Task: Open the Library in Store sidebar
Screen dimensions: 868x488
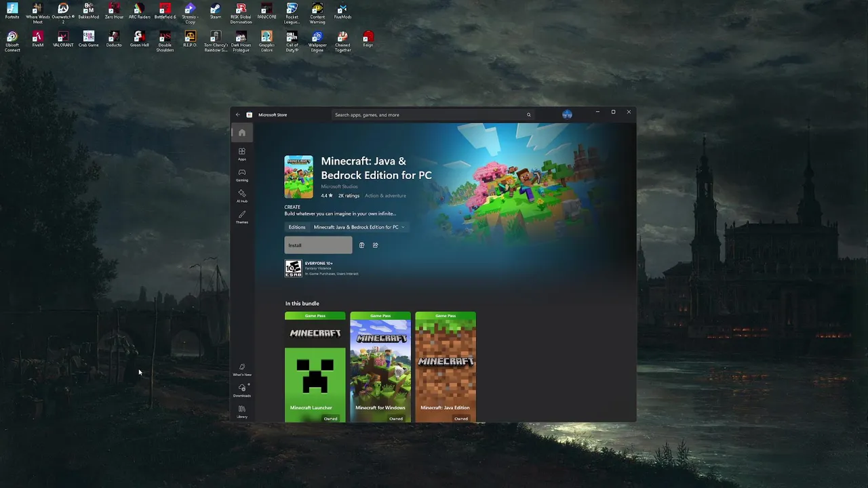Action: point(241,411)
